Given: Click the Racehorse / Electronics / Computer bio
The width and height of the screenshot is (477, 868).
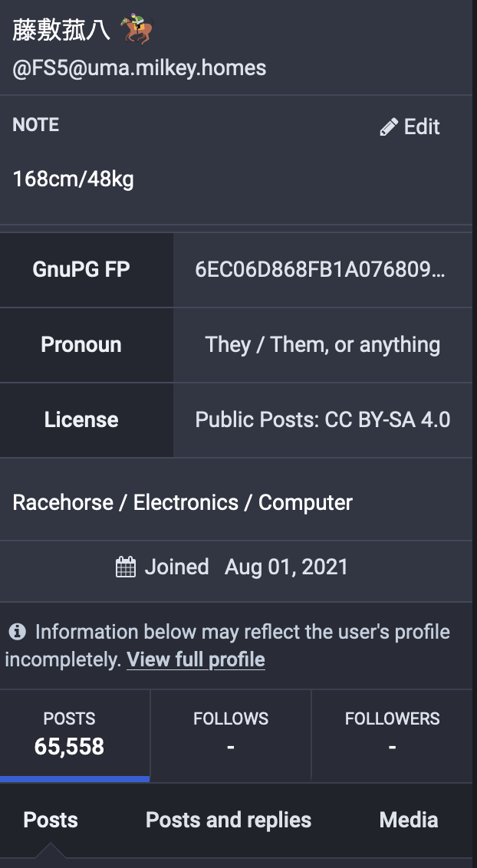Looking at the screenshot, I should pos(183,503).
